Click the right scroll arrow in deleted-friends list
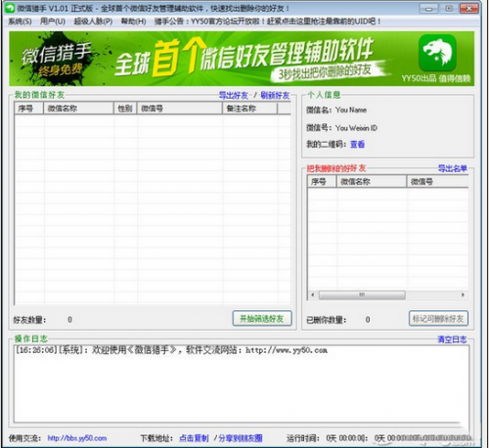 tap(463, 295)
